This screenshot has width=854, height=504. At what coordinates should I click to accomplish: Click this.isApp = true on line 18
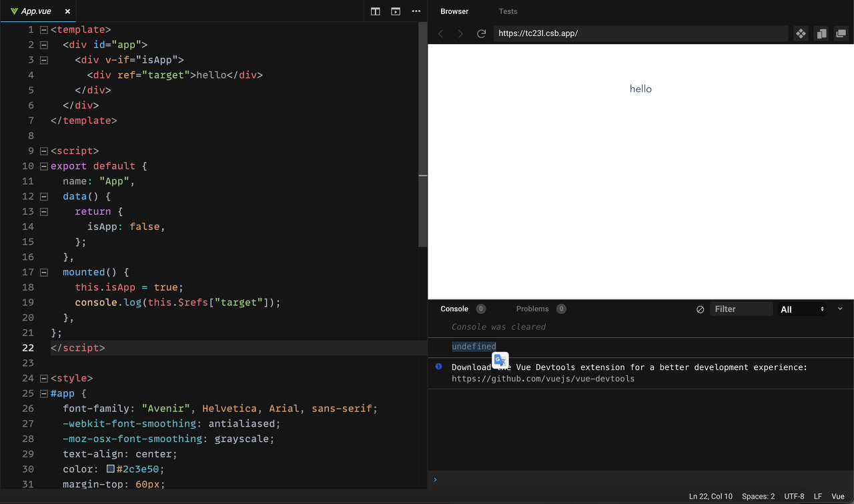(x=129, y=287)
